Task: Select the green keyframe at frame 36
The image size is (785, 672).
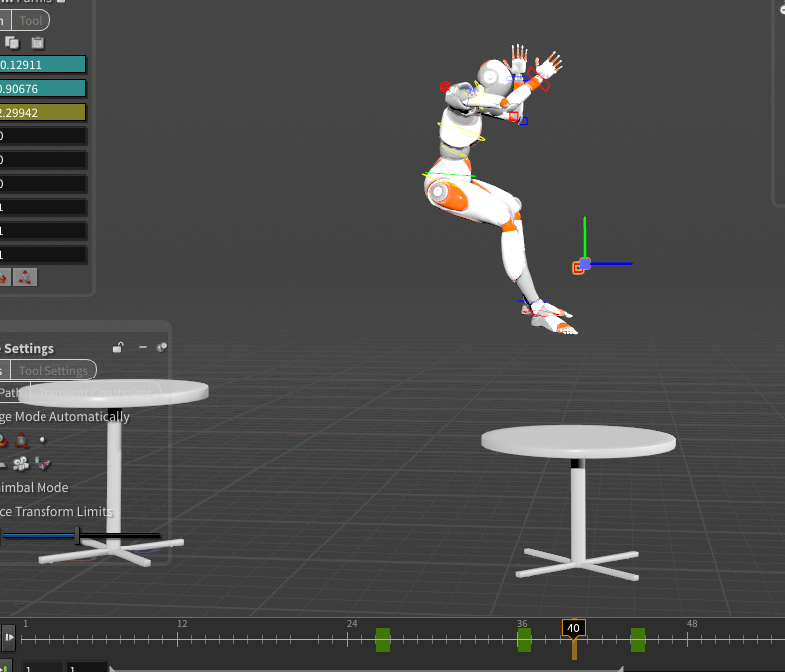Action: click(524, 640)
